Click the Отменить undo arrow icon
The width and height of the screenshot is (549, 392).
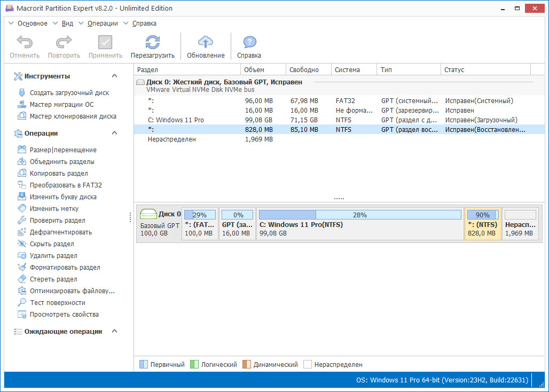click(x=25, y=42)
